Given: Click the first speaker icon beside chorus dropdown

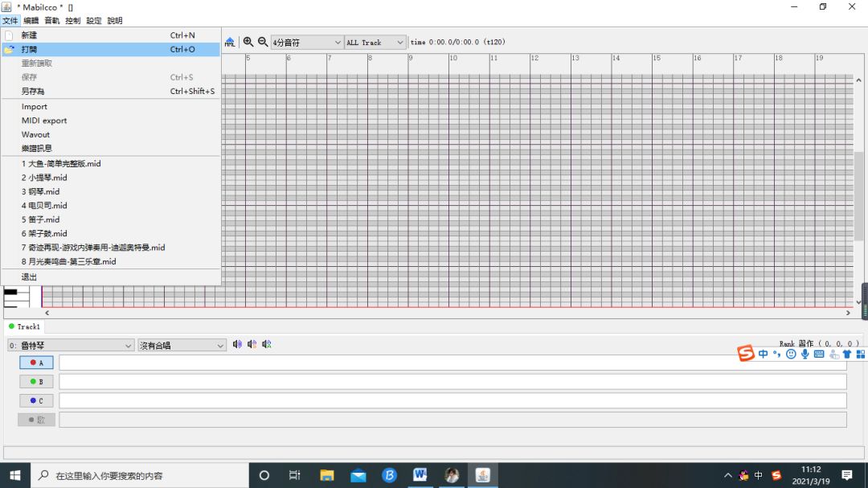Looking at the screenshot, I should pyautogui.click(x=237, y=344).
